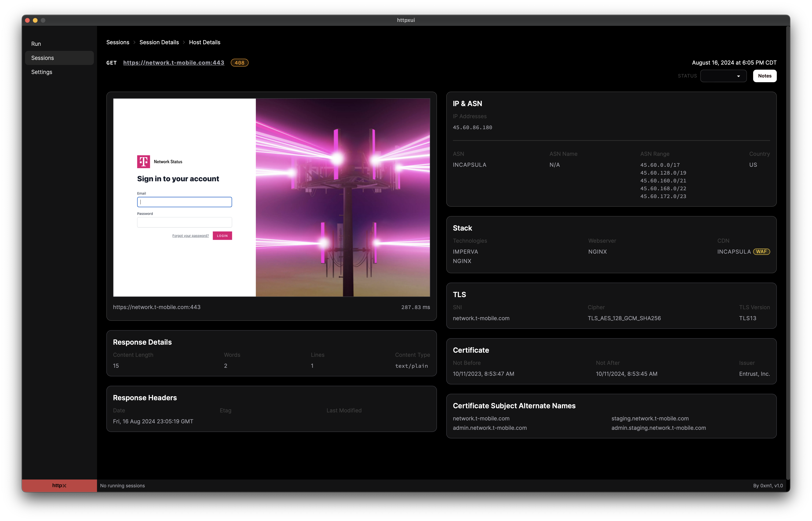The height and width of the screenshot is (521, 812).
Task: Click issuer Entrust, Inc.
Action: coord(754,374)
